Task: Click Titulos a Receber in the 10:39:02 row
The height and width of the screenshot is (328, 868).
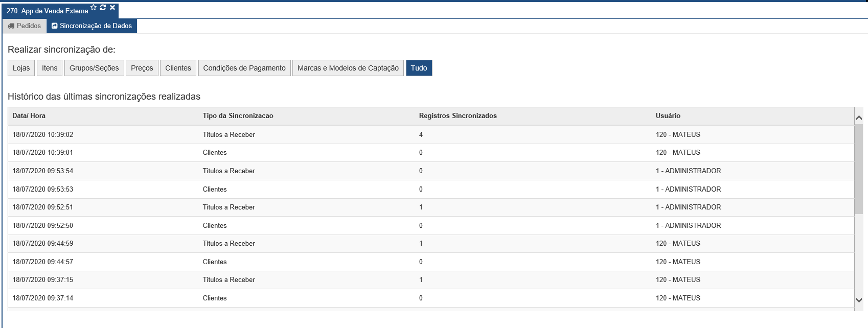Action: 229,135
